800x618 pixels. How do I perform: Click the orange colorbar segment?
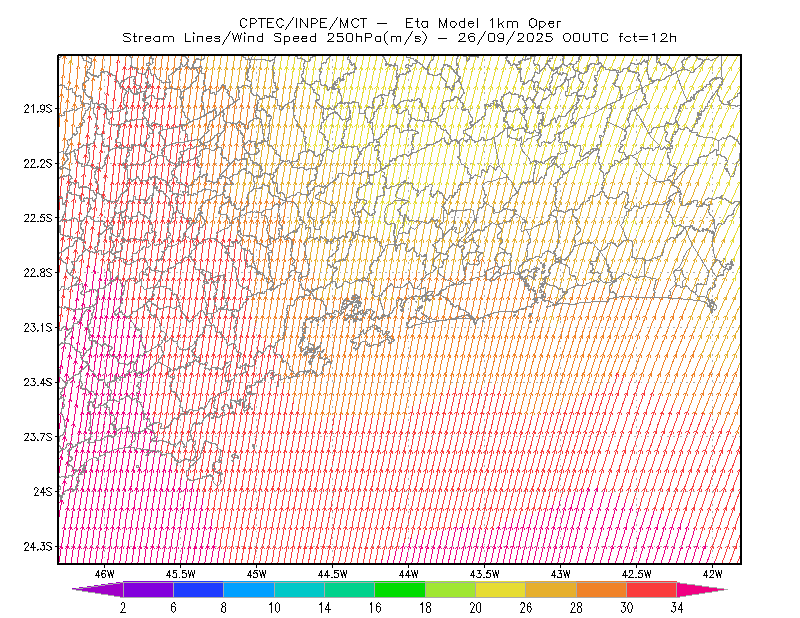pyautogui.click(x=602, y=589)
